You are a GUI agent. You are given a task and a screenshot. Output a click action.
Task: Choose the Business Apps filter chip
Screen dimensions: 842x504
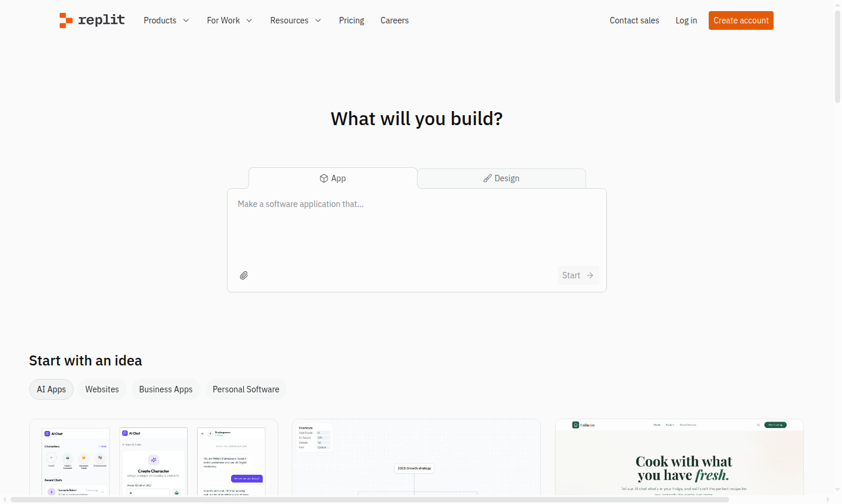[165, 389]
